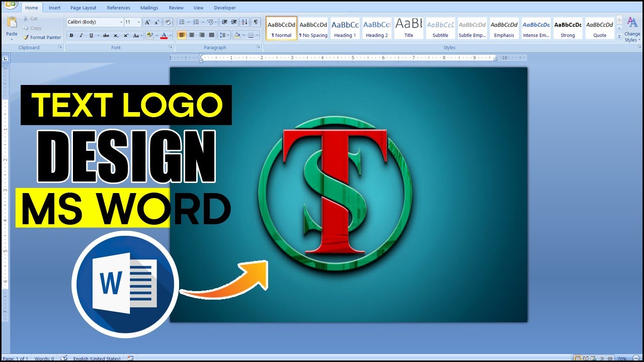Click the borders icon
Viewport: 644px width, 362px height.
click(x=251, y=35)
